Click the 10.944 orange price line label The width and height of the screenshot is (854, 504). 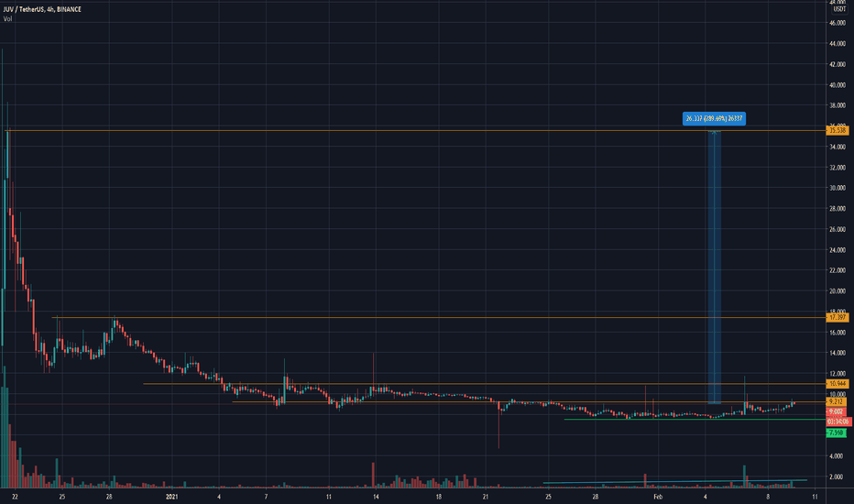[x=838, y=384]
